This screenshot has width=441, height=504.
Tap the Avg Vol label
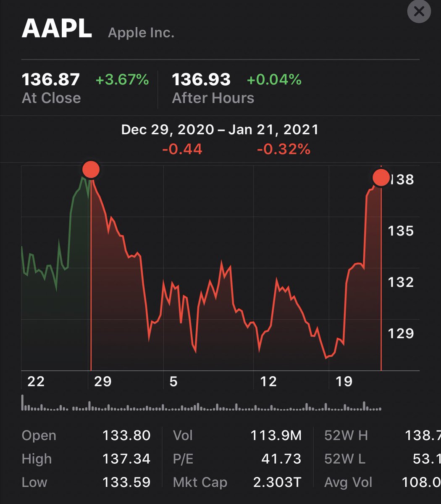[348, 482]
